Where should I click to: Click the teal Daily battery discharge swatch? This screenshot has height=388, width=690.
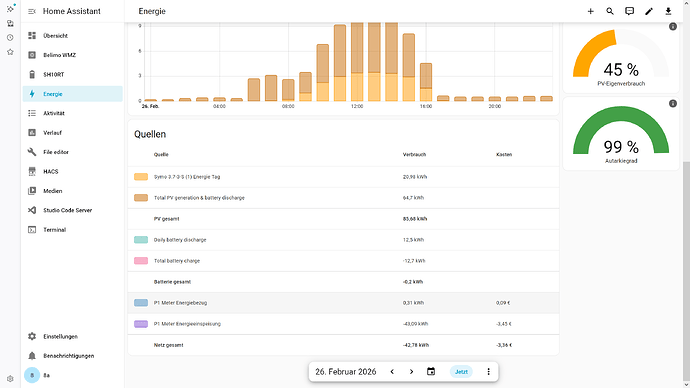(141, 240)
